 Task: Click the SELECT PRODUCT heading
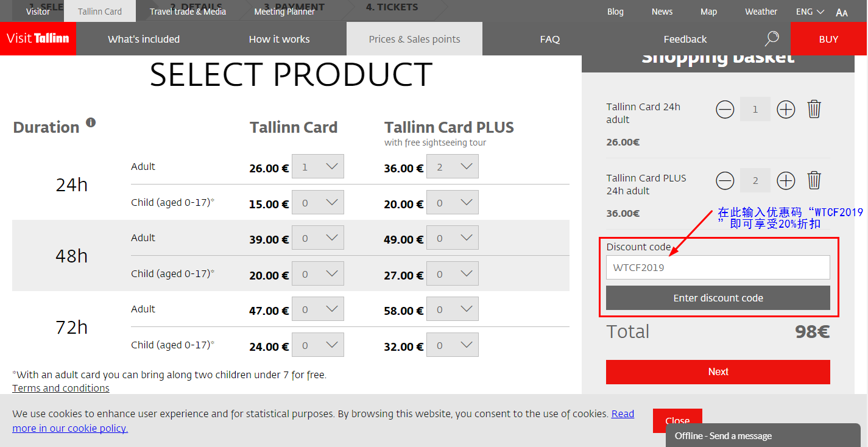(291, 75)
